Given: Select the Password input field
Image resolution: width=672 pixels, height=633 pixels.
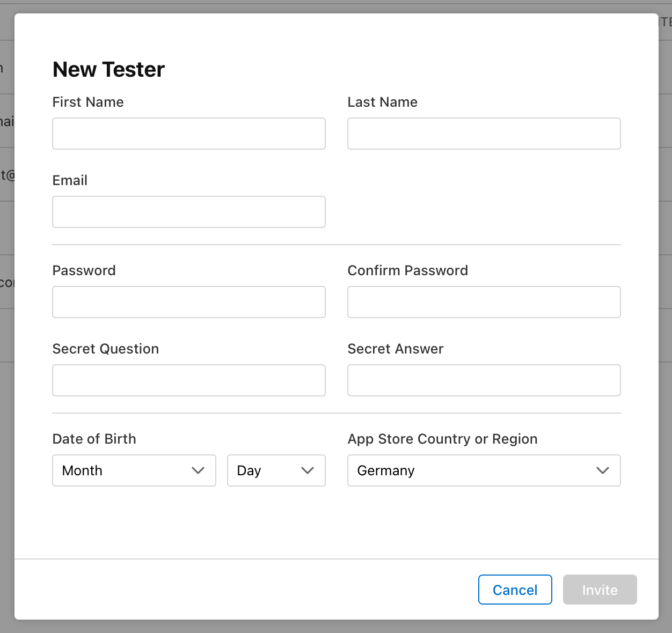Looking at the screenshot, I should (x=189, y=302).
